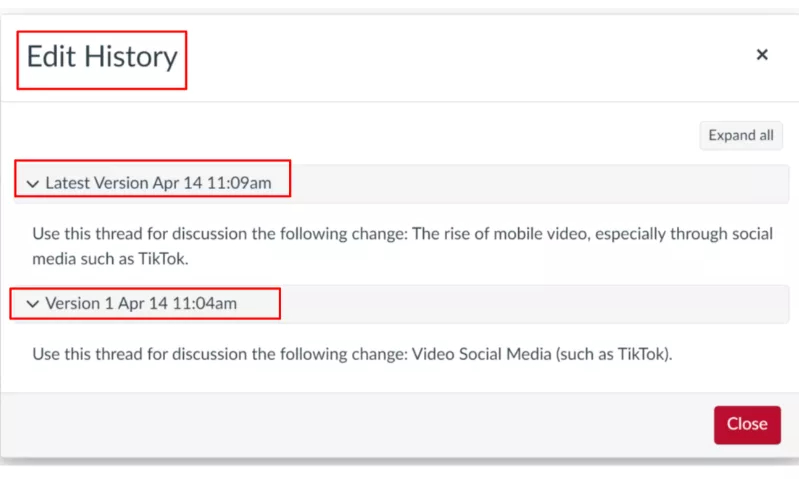Image resolution: width=799 pixels, height=479 pixels.
Task: Click the red Close button
Action: pos(747,424)
